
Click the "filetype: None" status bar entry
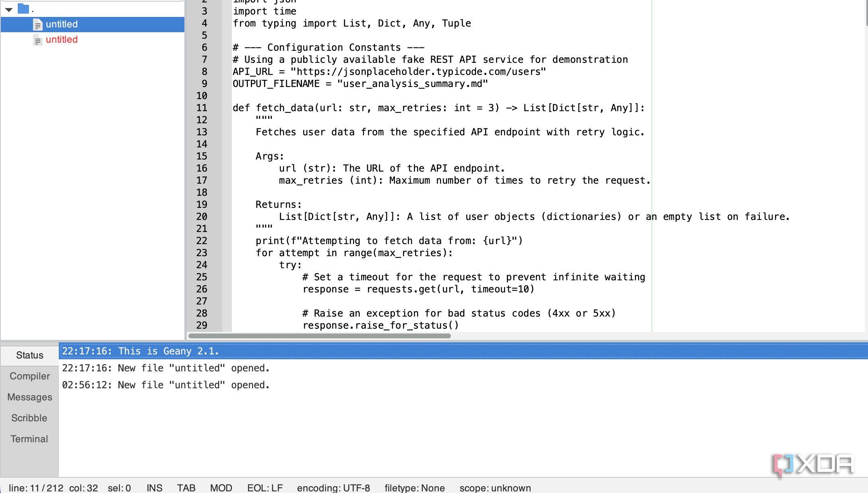pyautogui.click(x=415, y=488)
